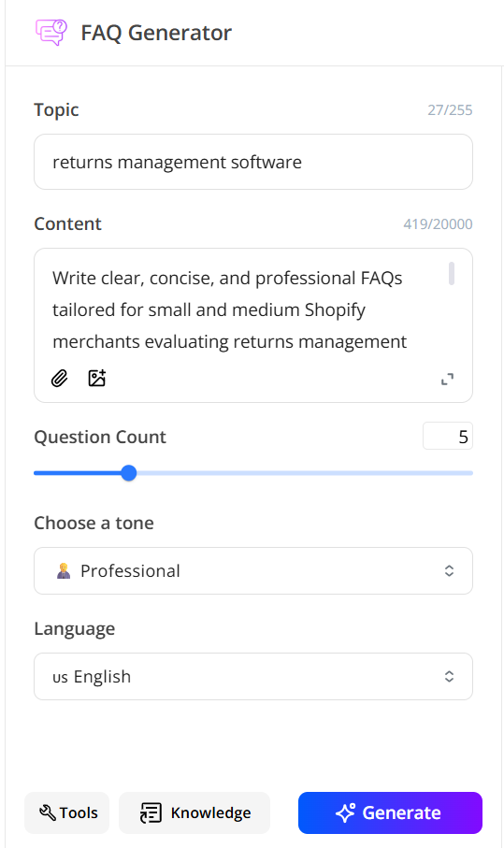Click the sparkle icon on Generate
504x848 pixels.
pos(346,812)
